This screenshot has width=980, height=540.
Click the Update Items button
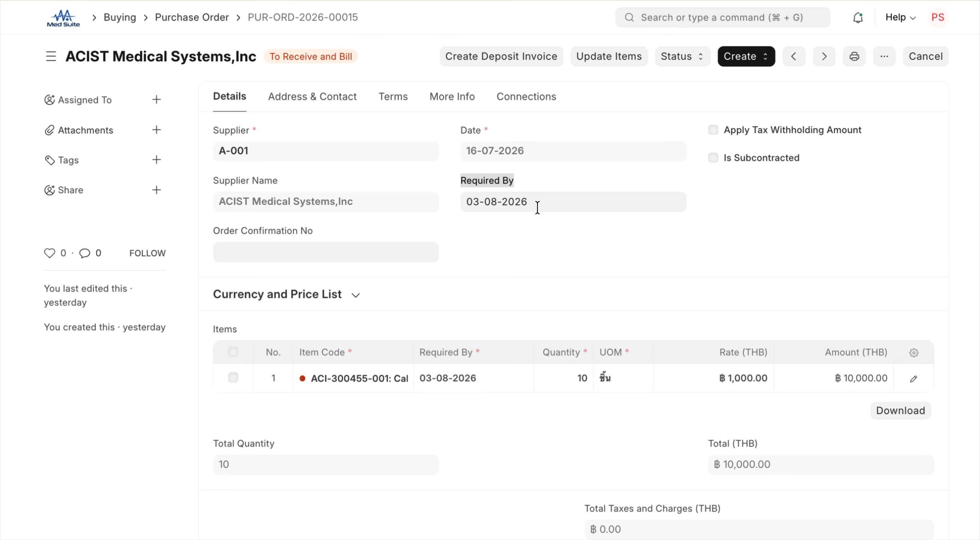(609, 56)
